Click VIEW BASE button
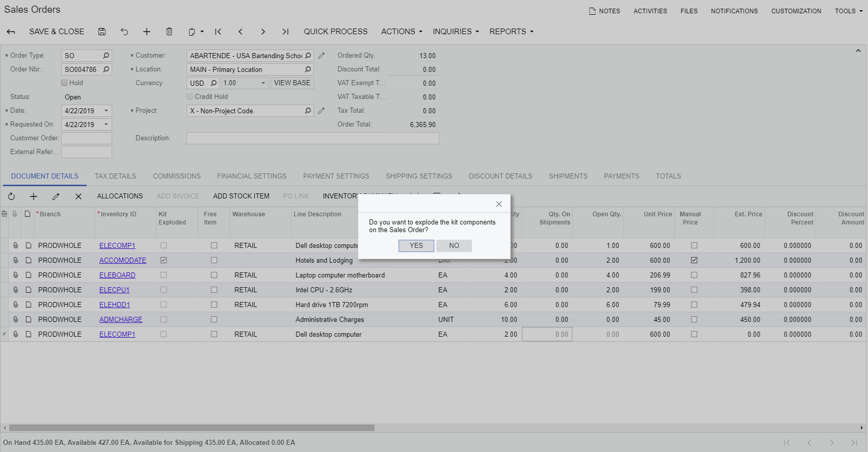The height and width of the screenshot is (452, 868). [292, 83]
